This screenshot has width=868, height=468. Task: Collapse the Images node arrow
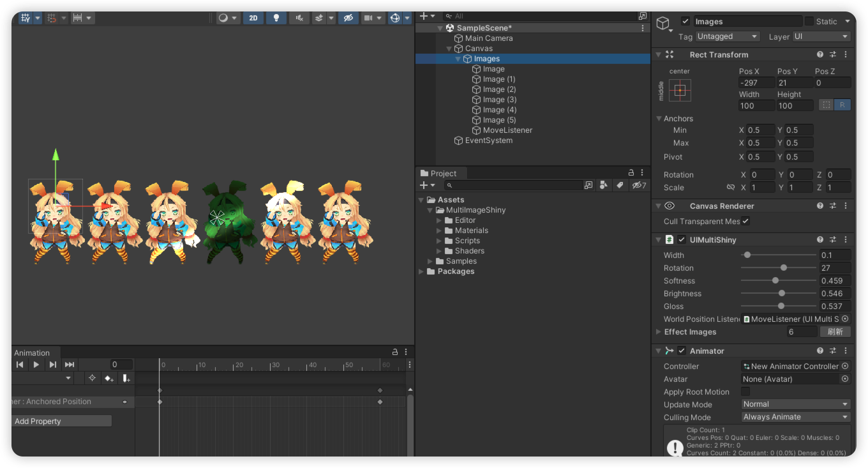(x=458, y=59)
